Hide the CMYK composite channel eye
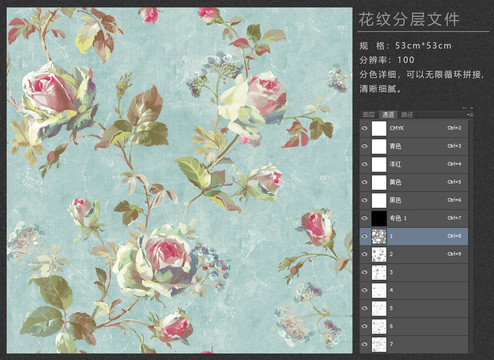Viewport: 494px width, 360px height. pos(365,128)
